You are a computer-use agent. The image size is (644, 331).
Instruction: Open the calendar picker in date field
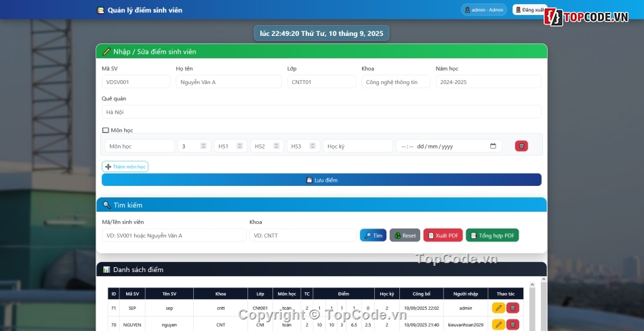(493, 146)
